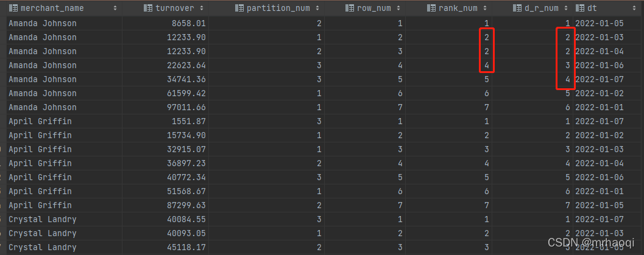Select the rank_num column header label

(458, 8)
